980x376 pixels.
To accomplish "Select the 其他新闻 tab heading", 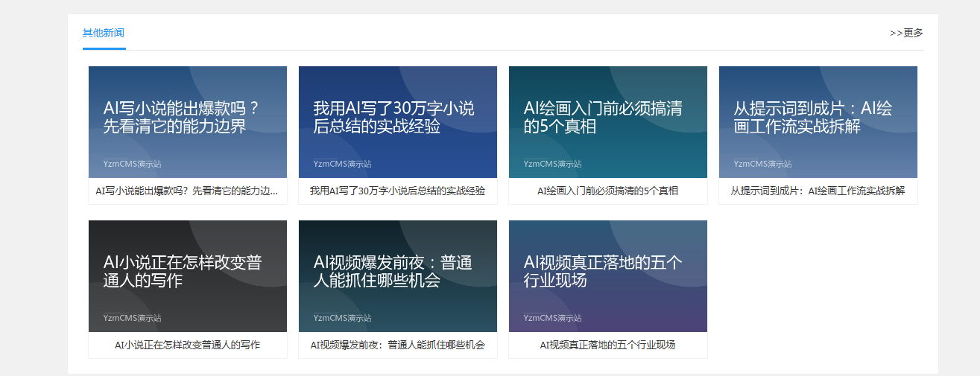I will (104, 34).
